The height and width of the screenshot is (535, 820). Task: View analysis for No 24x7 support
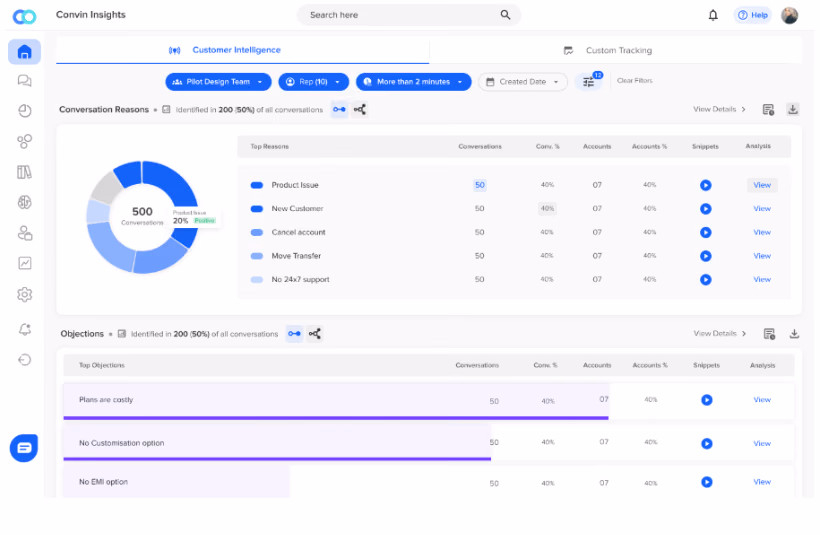coord(762,279)
